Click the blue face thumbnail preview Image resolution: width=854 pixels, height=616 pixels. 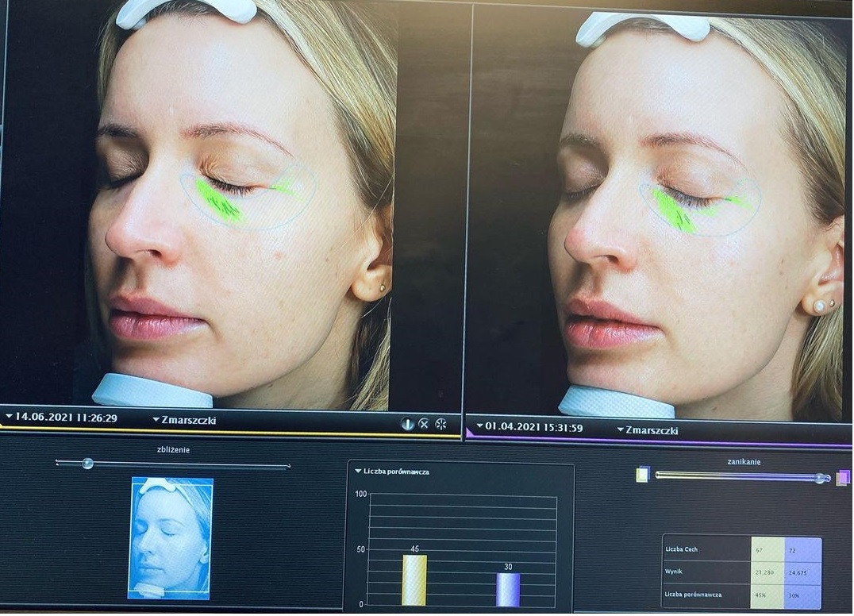coord(171,537)
